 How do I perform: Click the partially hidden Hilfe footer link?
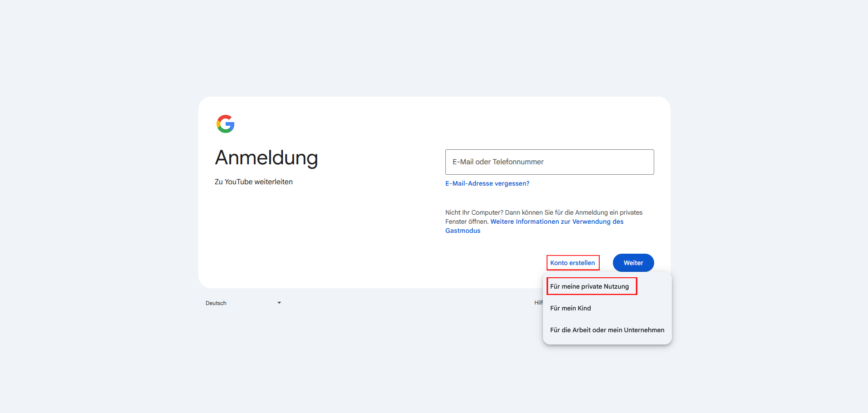point(538,303)
